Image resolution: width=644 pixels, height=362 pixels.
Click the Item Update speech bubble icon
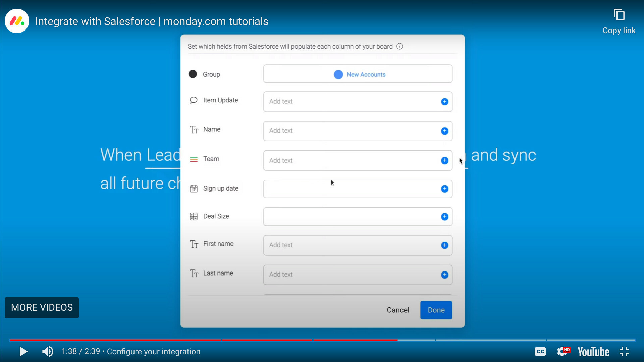[x=194, y=100]
